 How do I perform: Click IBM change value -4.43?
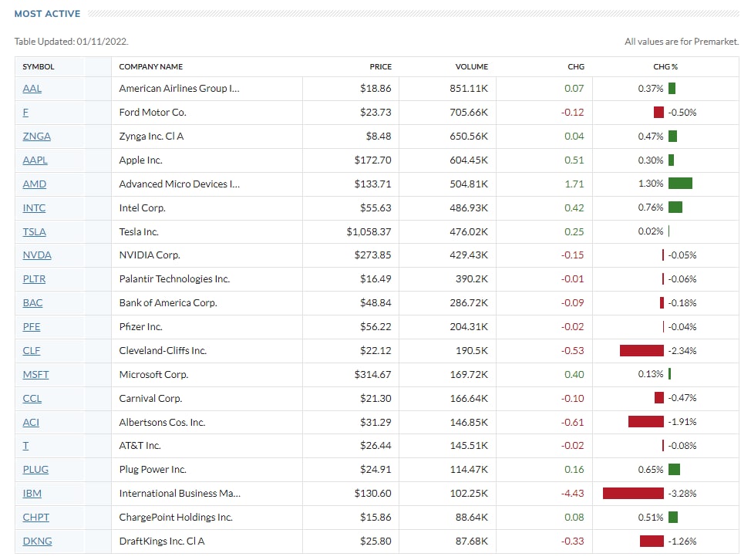pos(572,494)
